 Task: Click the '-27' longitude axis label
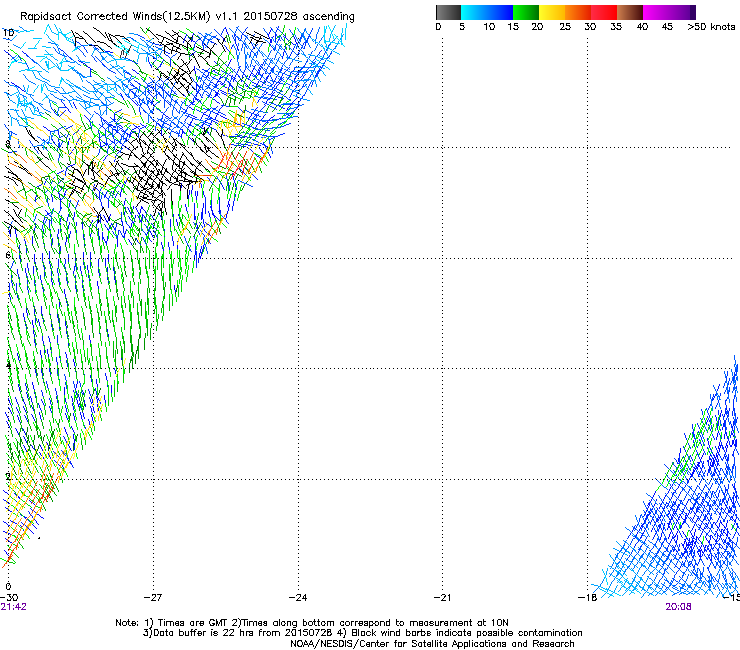click(153, 597)
